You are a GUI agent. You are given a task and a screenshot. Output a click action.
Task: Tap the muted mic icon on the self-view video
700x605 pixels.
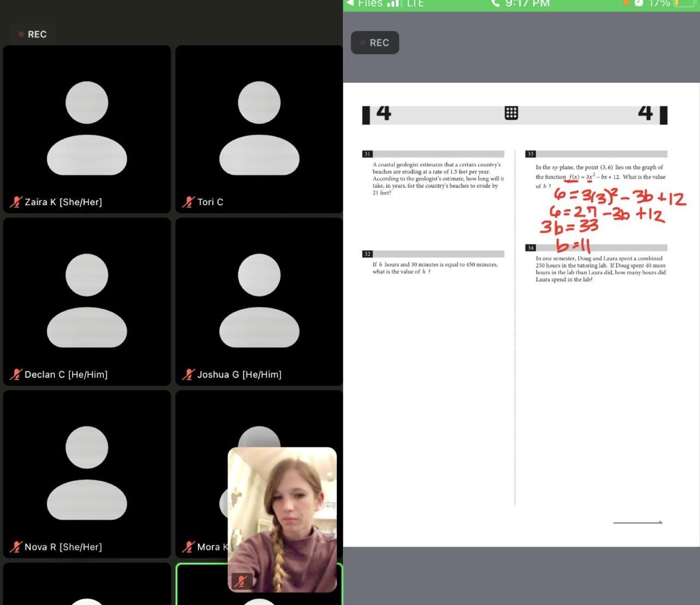(x=241, y=581)
